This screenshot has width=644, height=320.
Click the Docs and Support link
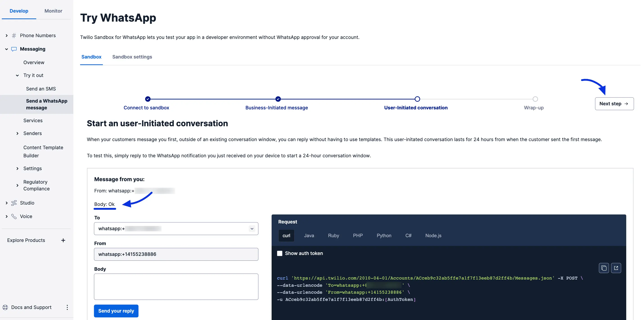coord(31,307)
